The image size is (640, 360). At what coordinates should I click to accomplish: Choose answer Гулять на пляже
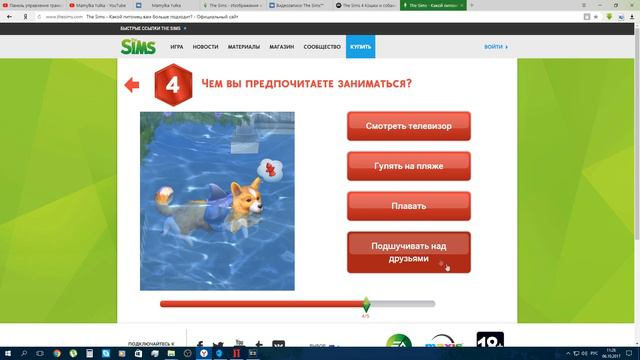click(409, 166)
